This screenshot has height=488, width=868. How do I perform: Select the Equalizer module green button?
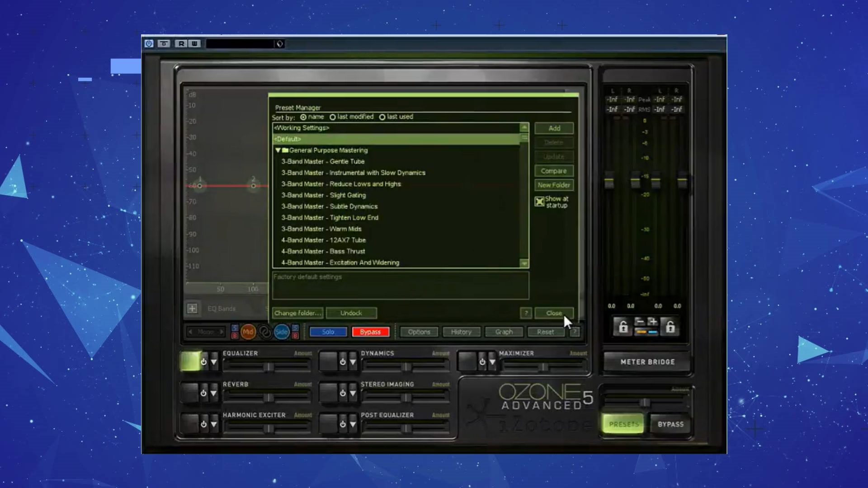tap(189, 361)
